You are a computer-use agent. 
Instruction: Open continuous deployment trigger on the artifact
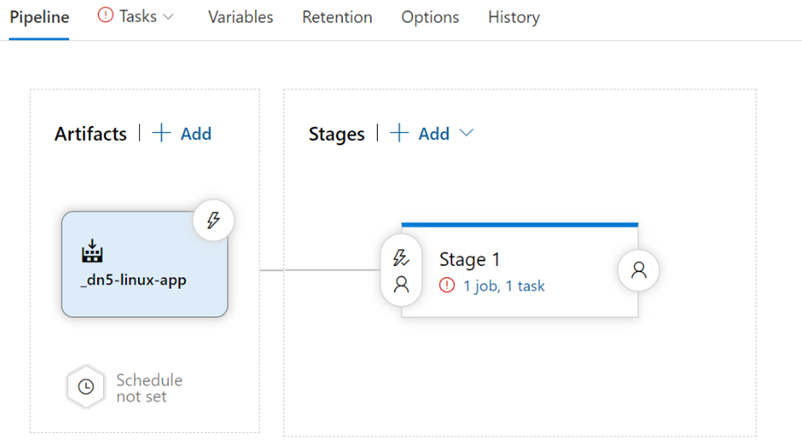pyautogui.click(x=212, y=221)
